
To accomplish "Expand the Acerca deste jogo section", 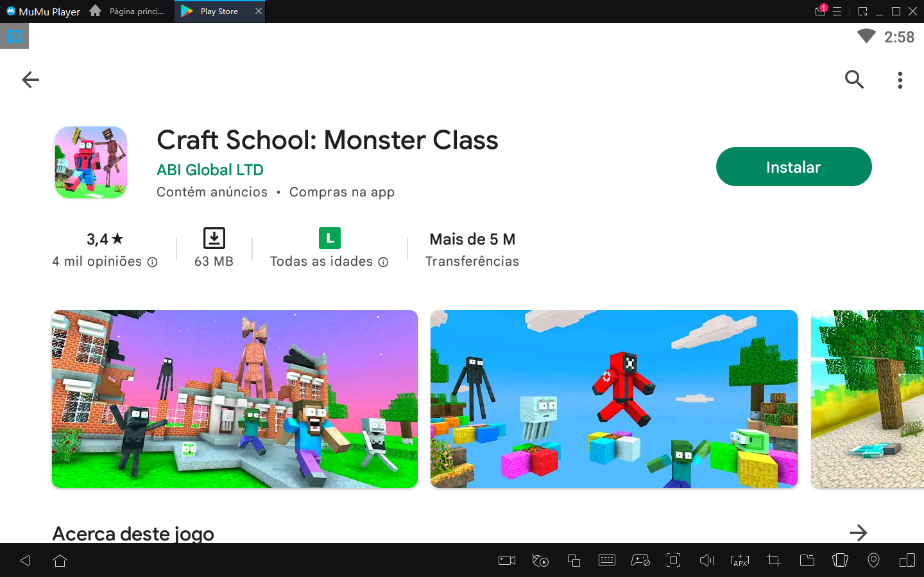I will [860, 532].
